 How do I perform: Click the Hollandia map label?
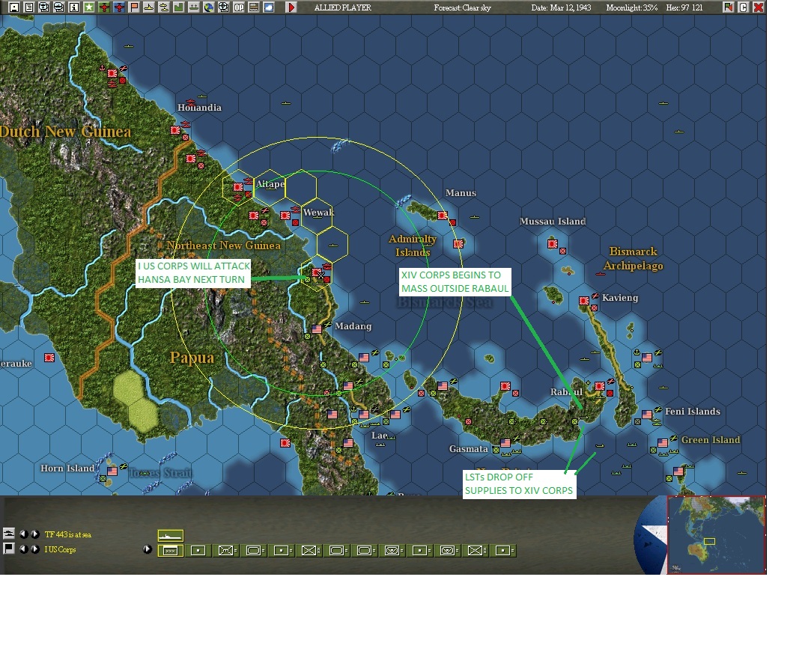[200, 108]
